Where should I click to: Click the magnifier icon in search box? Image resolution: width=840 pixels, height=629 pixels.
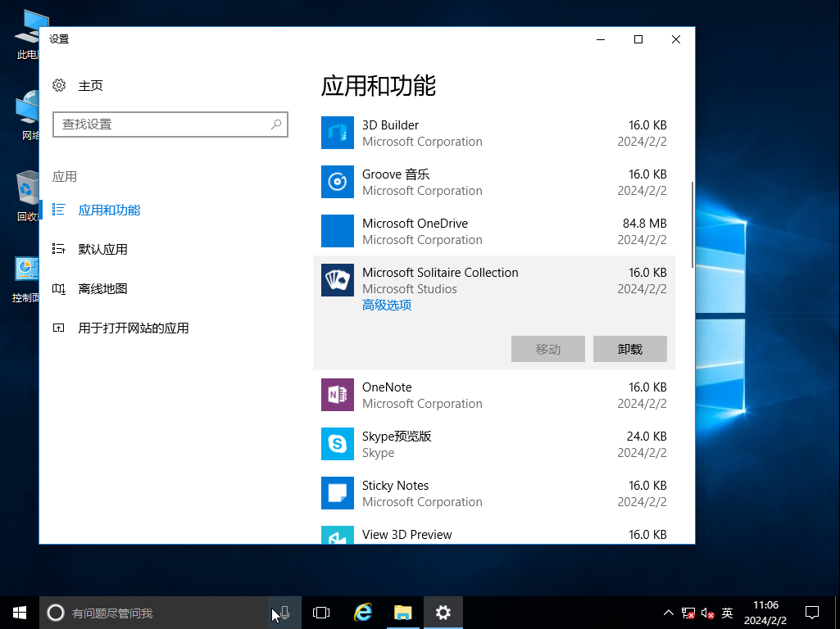pyautogui.click(x=276, y=124)
